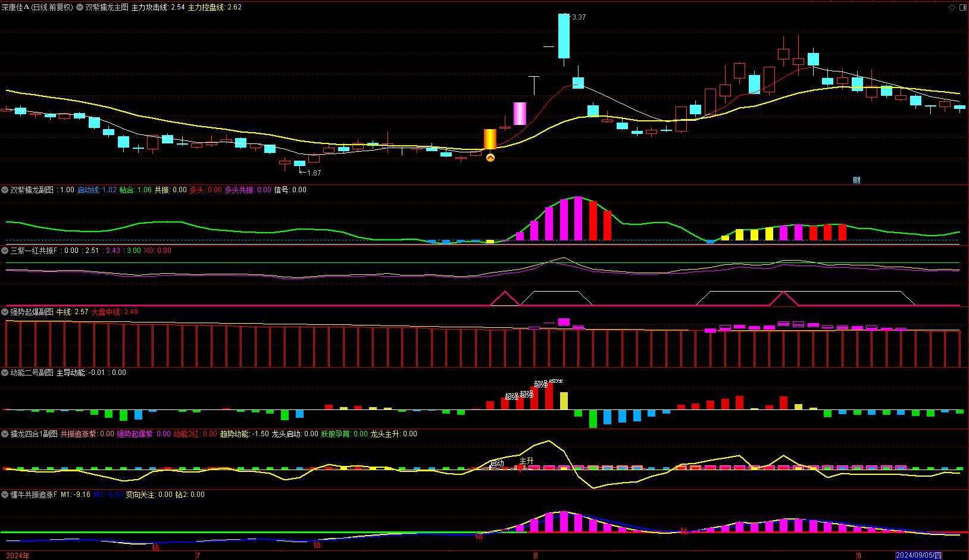The image size is (969, 560).
Task: Click month 7 on the time axis
Action: [x=198, y=555]
